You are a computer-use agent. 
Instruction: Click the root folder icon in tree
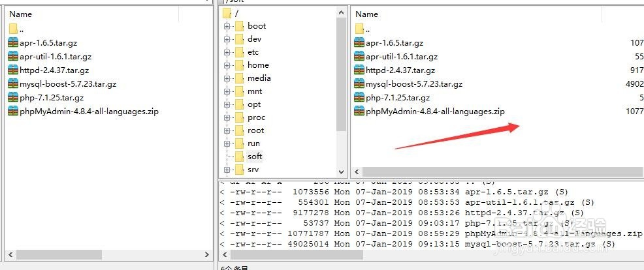click(x=227, y=14)
